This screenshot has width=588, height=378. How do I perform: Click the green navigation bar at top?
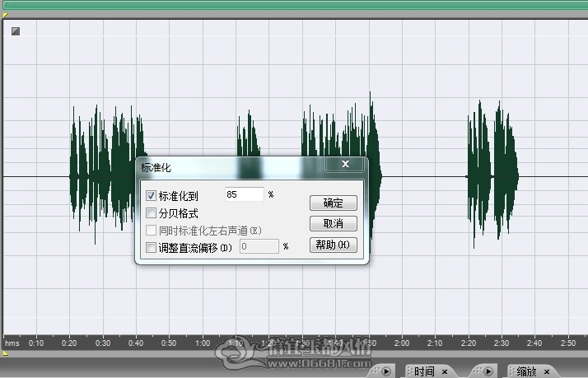point(294,5)
